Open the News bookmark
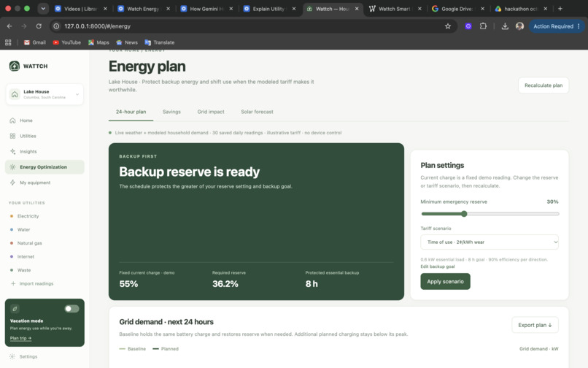The image size is (588, 368). coord(127,42)
